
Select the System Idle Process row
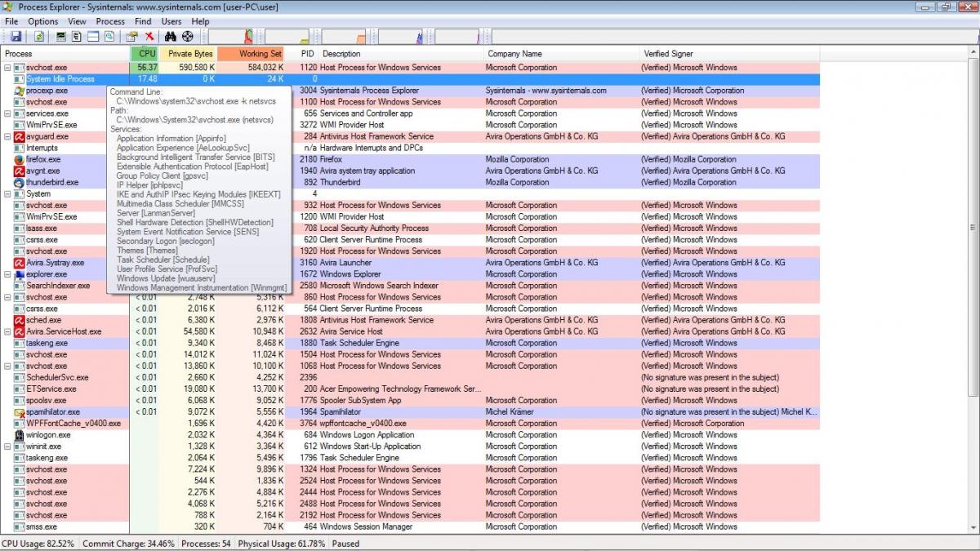pyautogui.click(x=409, y=79)
